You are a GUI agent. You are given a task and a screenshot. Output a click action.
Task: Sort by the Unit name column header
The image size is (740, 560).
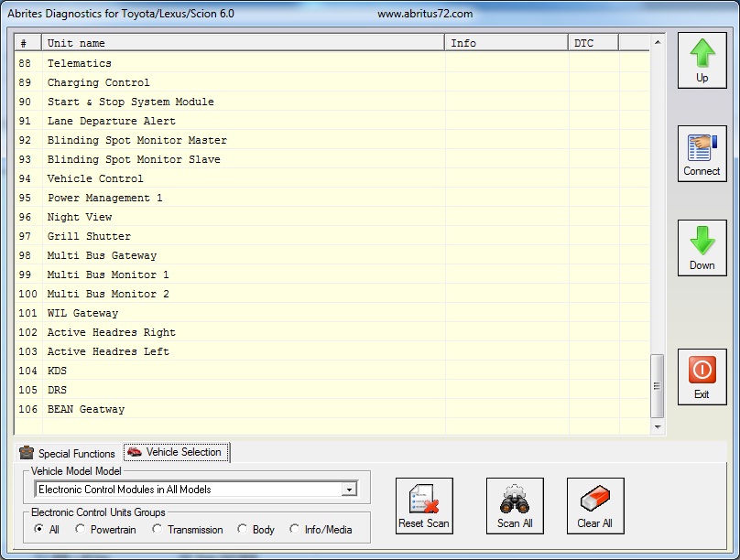(243, 43)
